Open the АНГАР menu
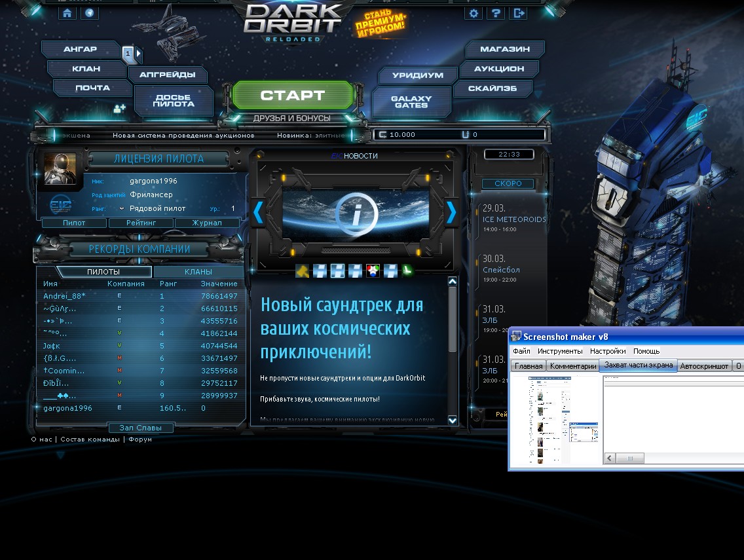The width and height of the screenshot is (744, 560). pos(80,49)
